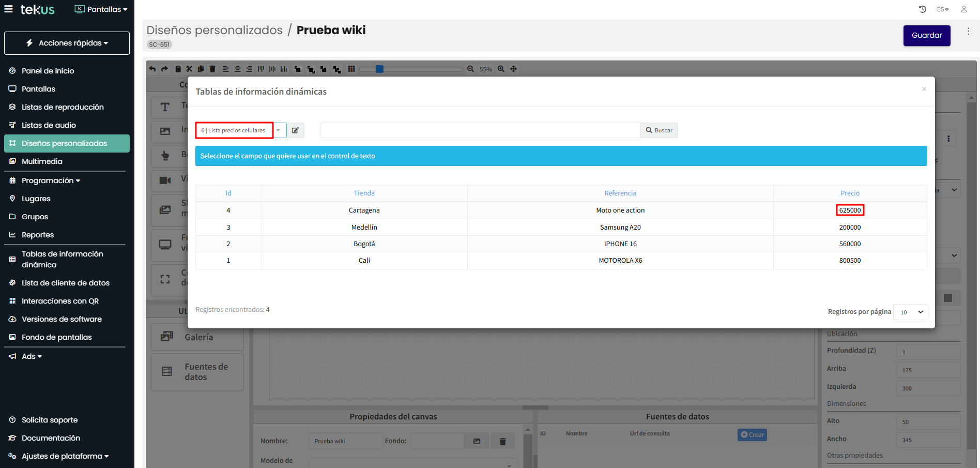Image resolution: width=980 pixels, height=468 pixels.
Task: Go to Listas de reproducción
Action: tap(63, 107)
